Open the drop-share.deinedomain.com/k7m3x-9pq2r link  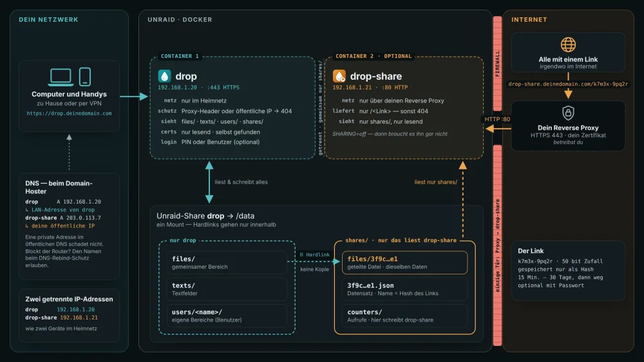click(568, 84)
